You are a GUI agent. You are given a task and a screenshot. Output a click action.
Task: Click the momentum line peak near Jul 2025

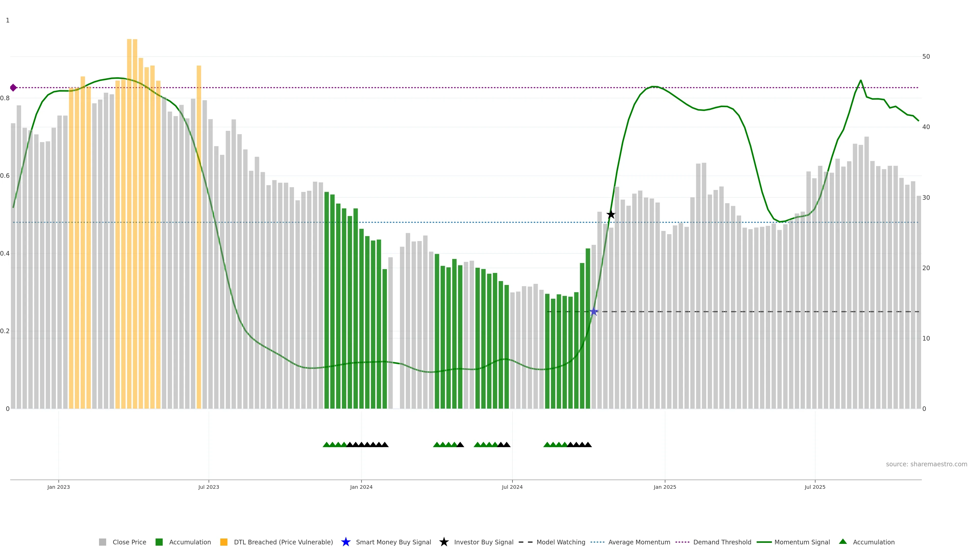click(861, 80)
